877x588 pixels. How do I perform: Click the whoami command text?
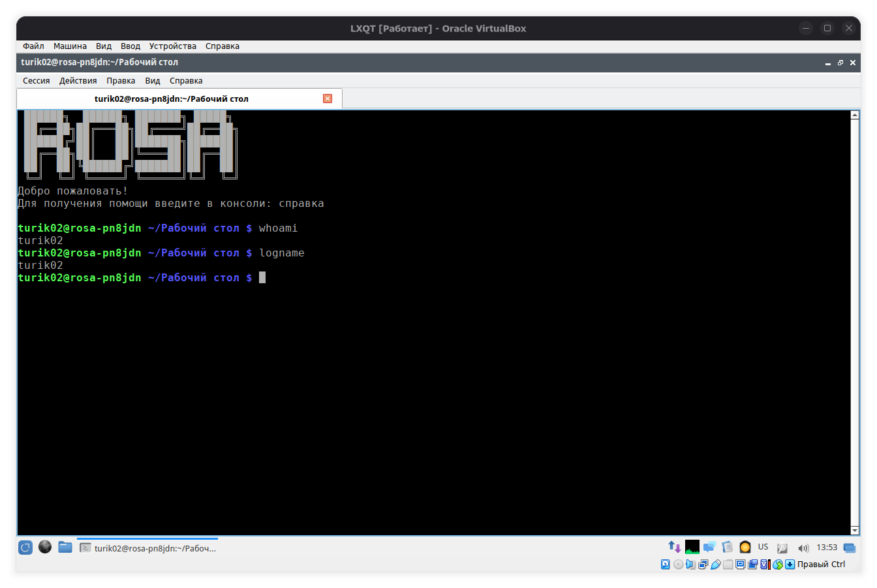[x=278, y=228]
